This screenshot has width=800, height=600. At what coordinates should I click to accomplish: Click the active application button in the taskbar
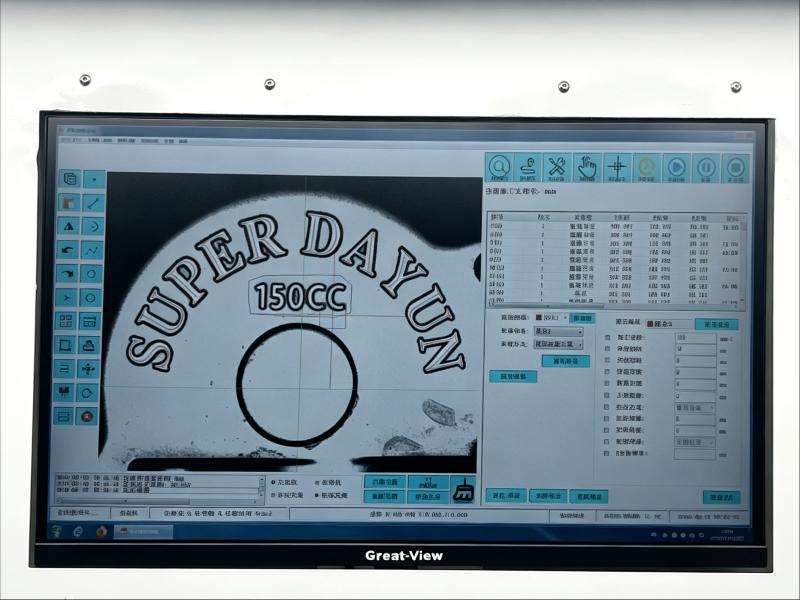(x=143, y=532)
